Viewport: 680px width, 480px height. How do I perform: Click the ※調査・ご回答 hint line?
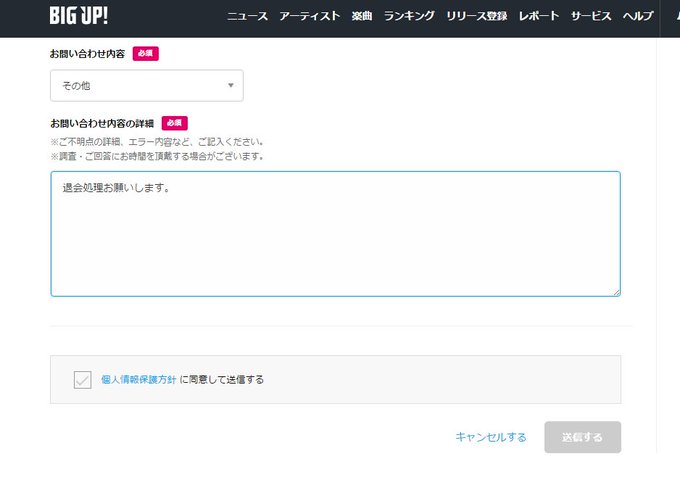click(x=157, y=156)
